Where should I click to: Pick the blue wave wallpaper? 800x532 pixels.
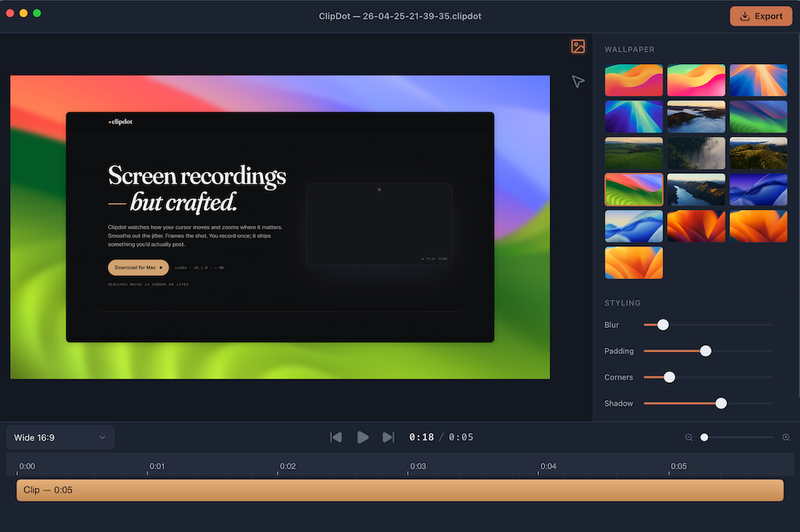[x=759, y=189]
